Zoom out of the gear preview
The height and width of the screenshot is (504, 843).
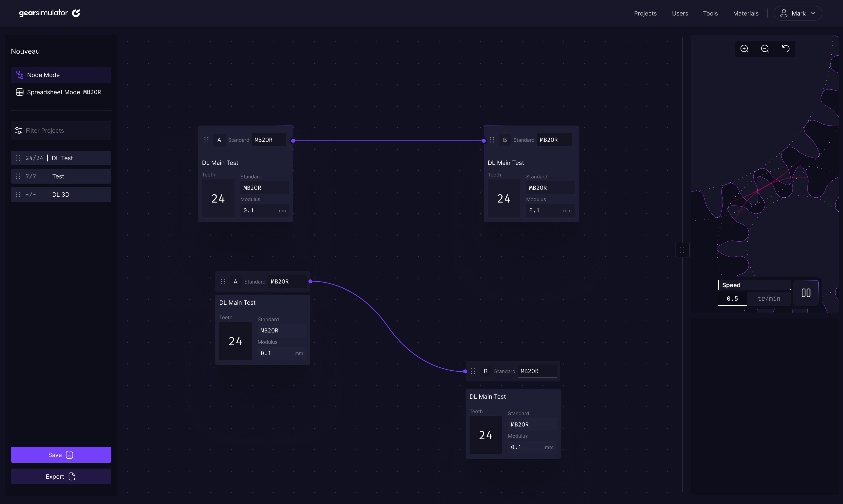point(765,48)
